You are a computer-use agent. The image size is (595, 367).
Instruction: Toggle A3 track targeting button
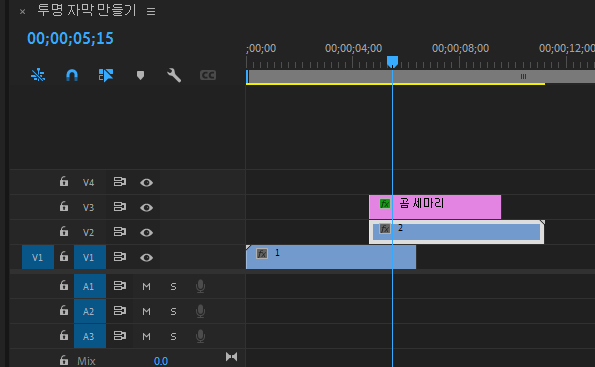click(90, 336)
